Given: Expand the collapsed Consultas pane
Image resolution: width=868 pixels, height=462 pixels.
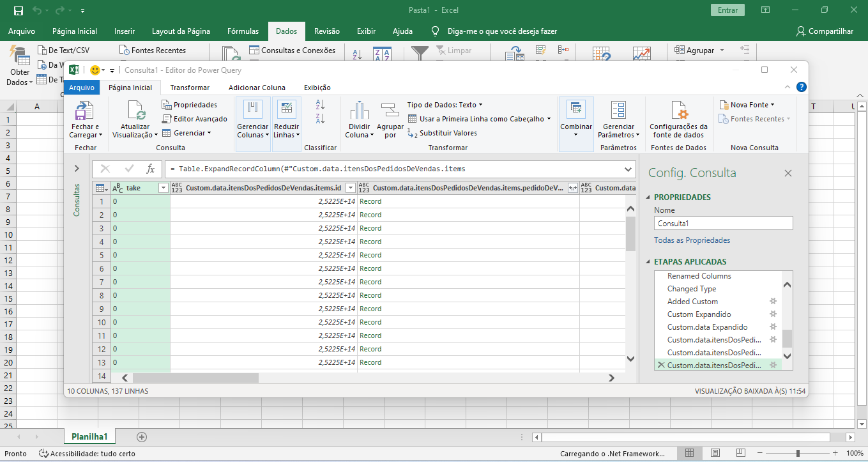Looking at the screenshot, I should click(77, 169).
